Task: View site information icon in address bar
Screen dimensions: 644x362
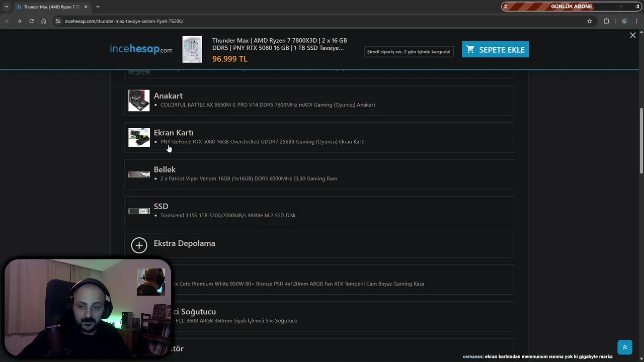Action: 58,21
